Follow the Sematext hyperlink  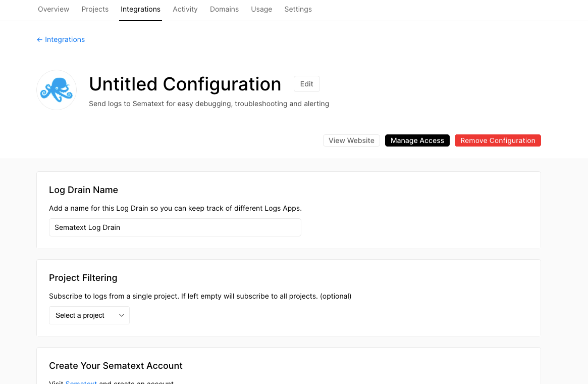81,382
